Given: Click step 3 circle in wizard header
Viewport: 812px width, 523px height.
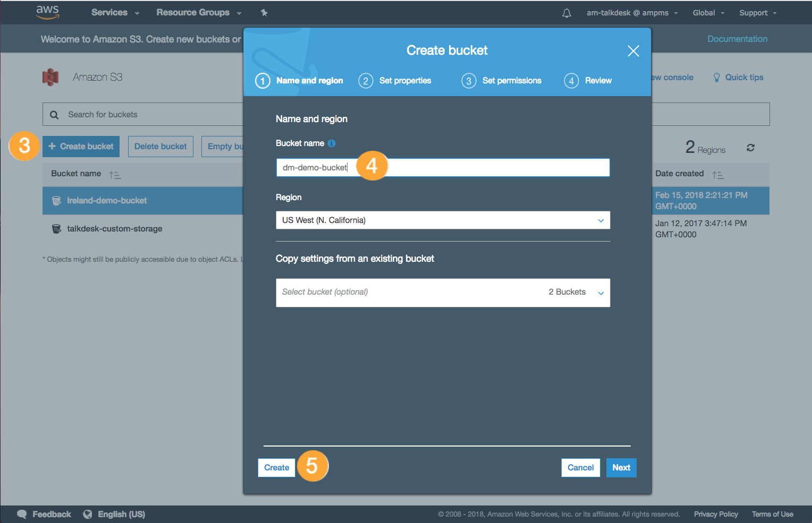Looking at the screenshot, I should [469, 81].
